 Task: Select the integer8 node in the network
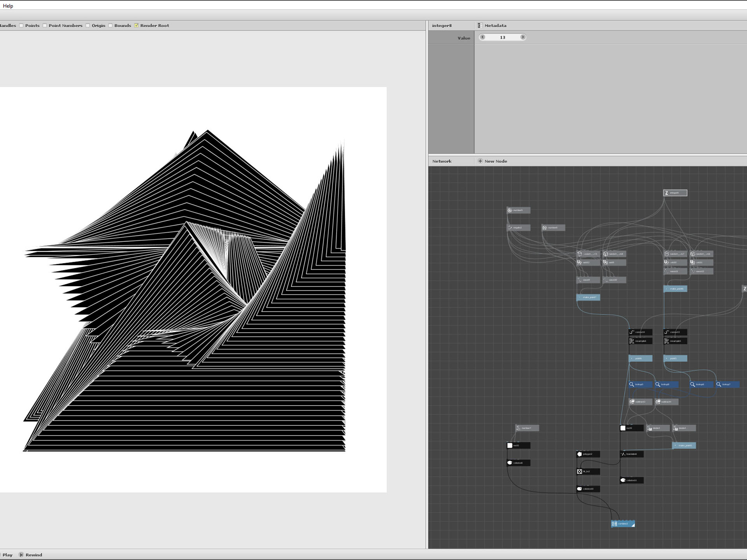click(x=675, y=193)
